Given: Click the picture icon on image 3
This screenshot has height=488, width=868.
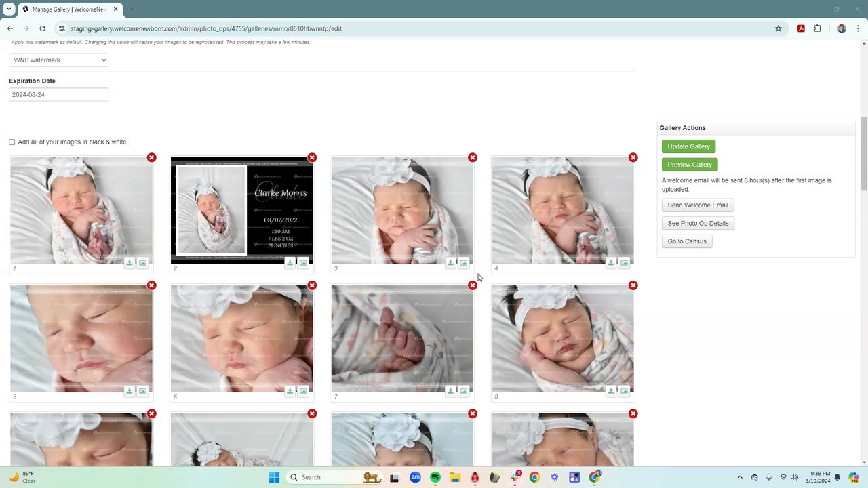Looking at the screenshot, I should coord(464,262).
